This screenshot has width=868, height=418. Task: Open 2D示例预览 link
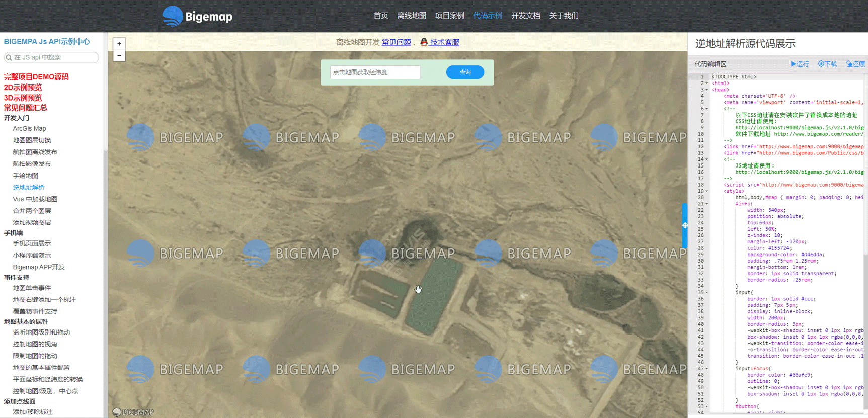(23, 88)
